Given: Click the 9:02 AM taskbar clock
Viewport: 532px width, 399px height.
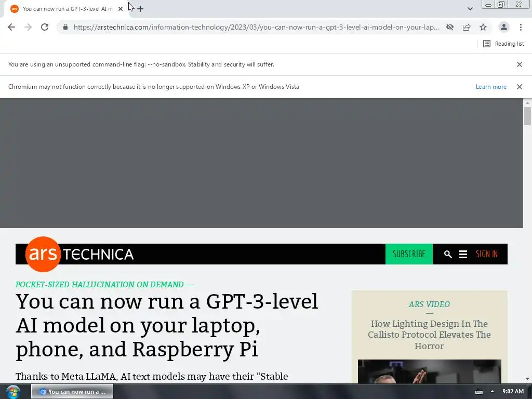Looking at the screenshot, I should click(x=513, y=392).
